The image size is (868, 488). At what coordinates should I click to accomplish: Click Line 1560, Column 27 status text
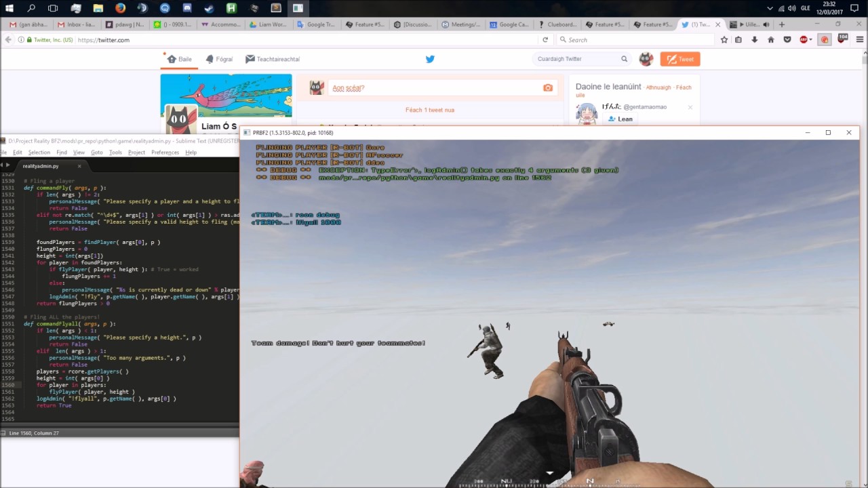coord(34,432)
